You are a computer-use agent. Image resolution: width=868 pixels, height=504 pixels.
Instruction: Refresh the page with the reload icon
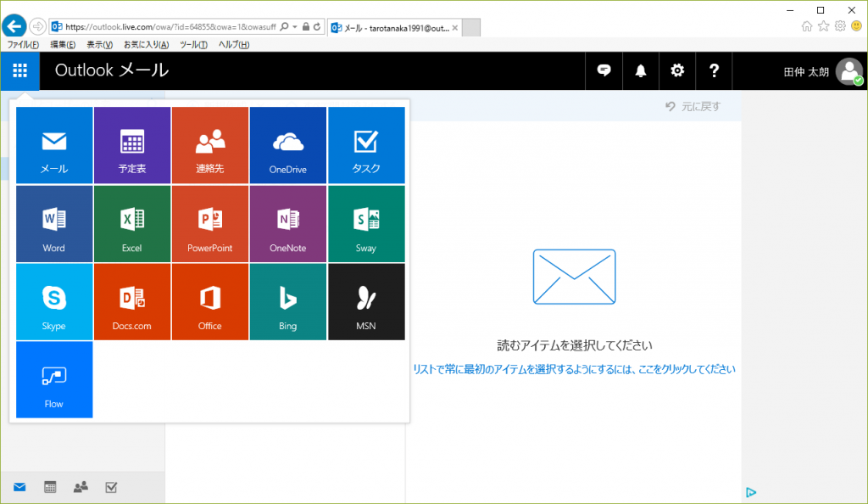pos(317,26)
